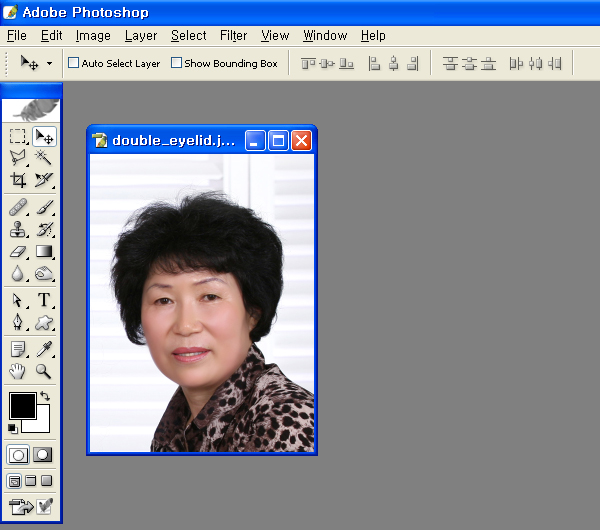Switch to Standard editing mode
The width and height of the screenshot is (600, 530).
click(x=18, y=455)
